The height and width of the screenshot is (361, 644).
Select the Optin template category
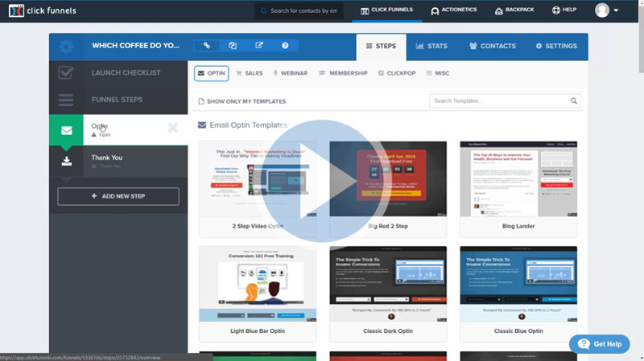click(211, 73)
